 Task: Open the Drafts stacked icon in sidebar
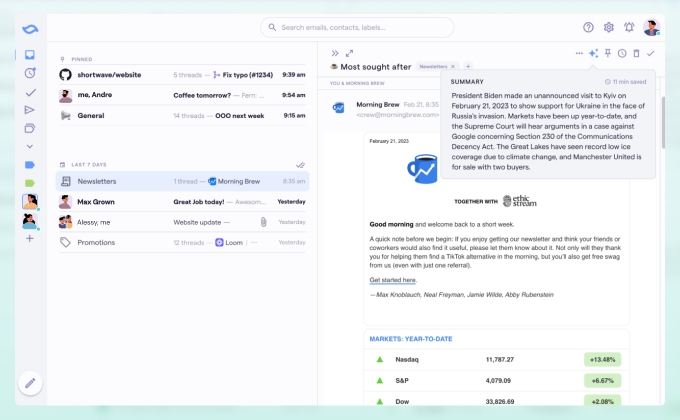[x=29, y=128]
